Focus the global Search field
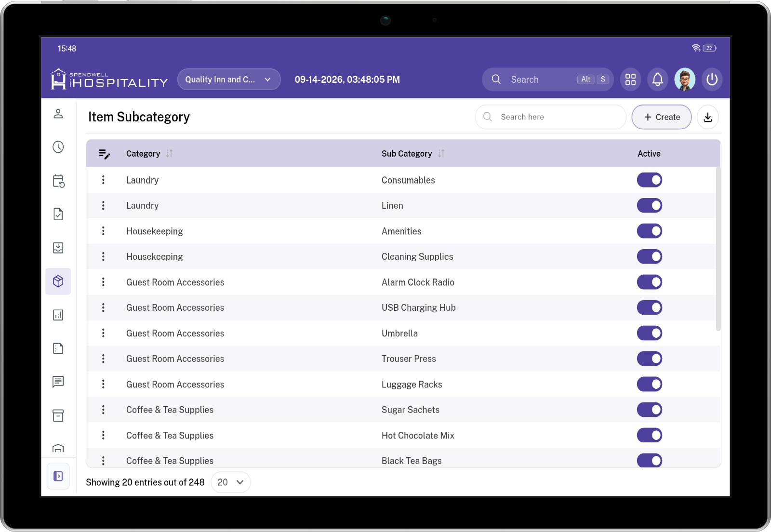The image size is (771, 532). coord(548,80)
